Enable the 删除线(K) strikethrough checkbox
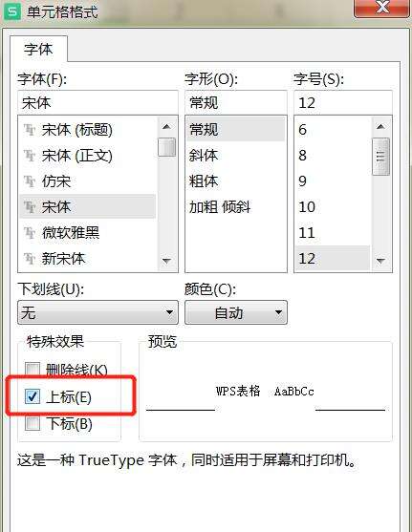Image resolution: width=412 pixels, height=532 pixels. click(x=33, y=370)
